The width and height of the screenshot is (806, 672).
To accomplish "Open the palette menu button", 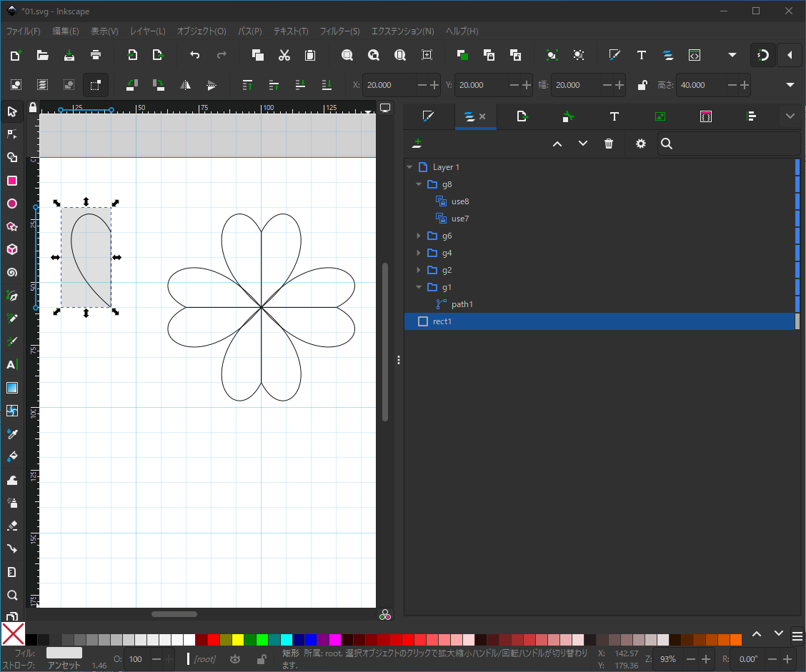I will pyautogui.click(x=797, y=637).
